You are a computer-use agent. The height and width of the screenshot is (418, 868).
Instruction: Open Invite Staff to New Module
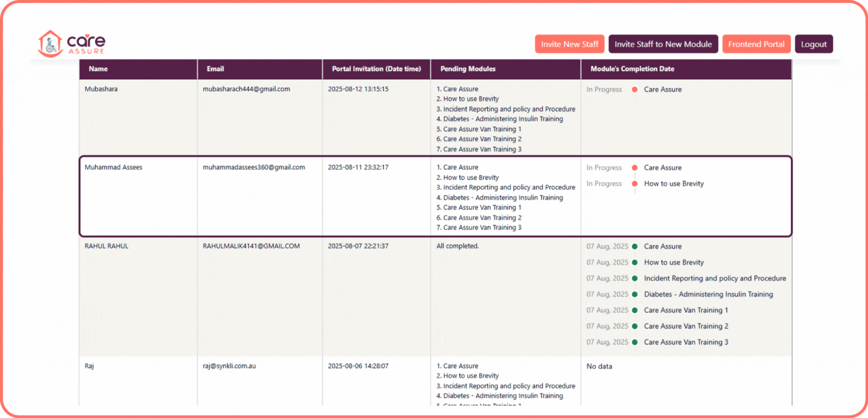pyautogui.click(x=663, y=44)
